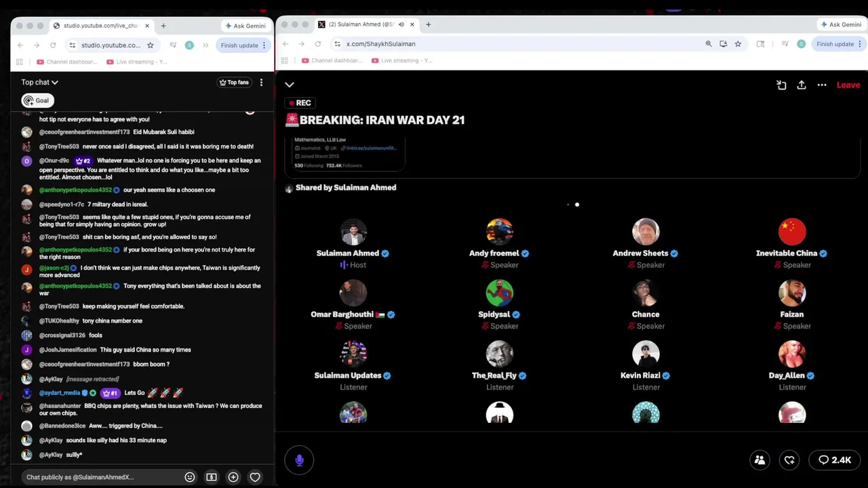
Task: Bookmark the x.com page with star icon
Action: coord(738,43)
